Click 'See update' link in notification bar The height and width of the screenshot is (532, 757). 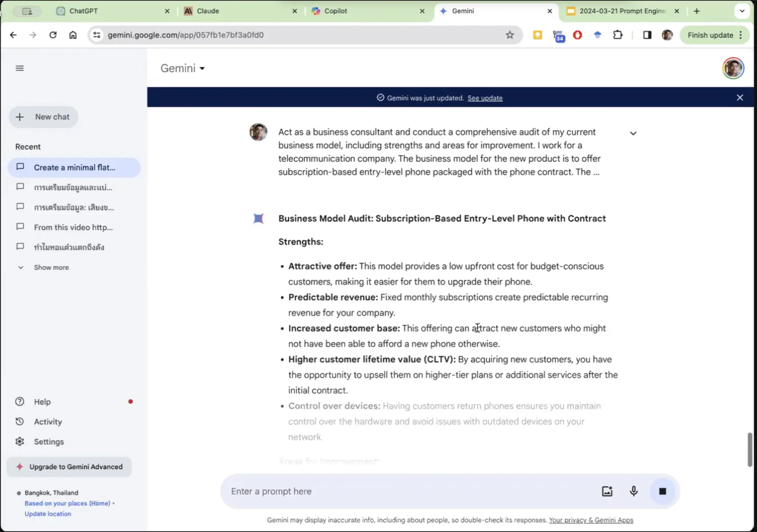485,97
